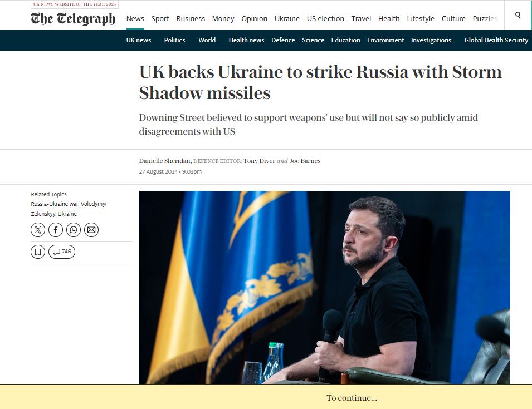Open the 746 comments button
This screenshot has width=532, height=409.
(62, 252)
